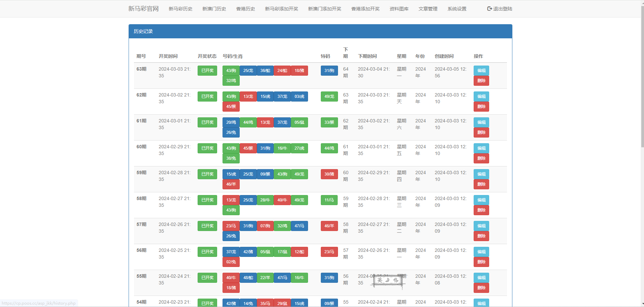
Task: Click the green 49/龙 special number in 62期
Action: click(329, 97)
